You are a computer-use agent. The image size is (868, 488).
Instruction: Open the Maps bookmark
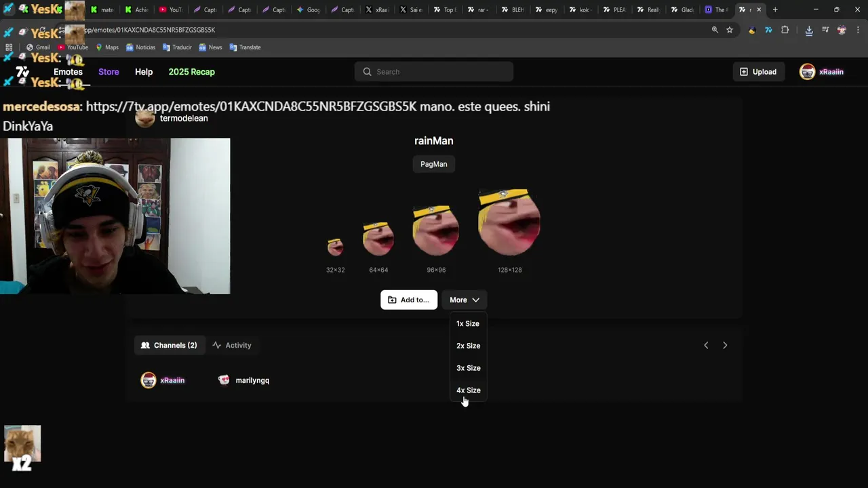coord(107,47)
